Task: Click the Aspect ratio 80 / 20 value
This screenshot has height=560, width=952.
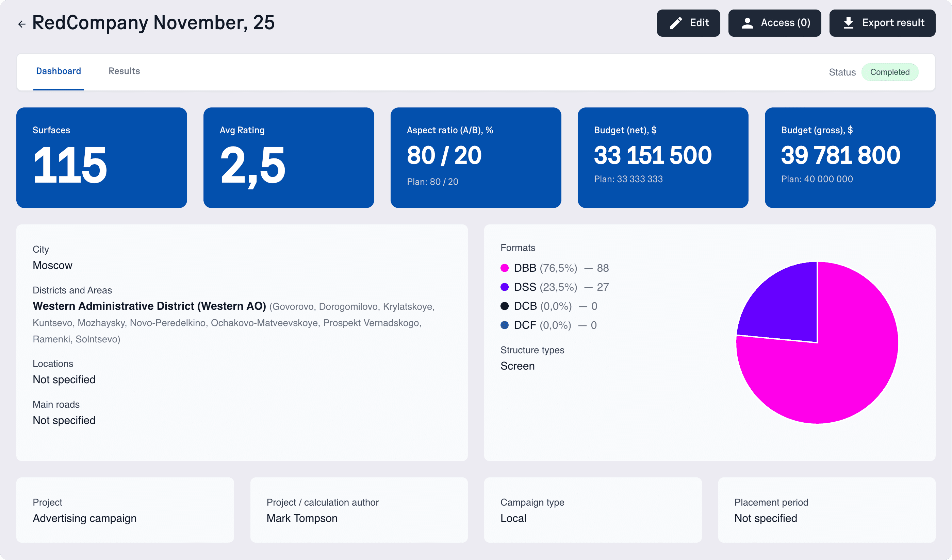Action: click(444, 155)
